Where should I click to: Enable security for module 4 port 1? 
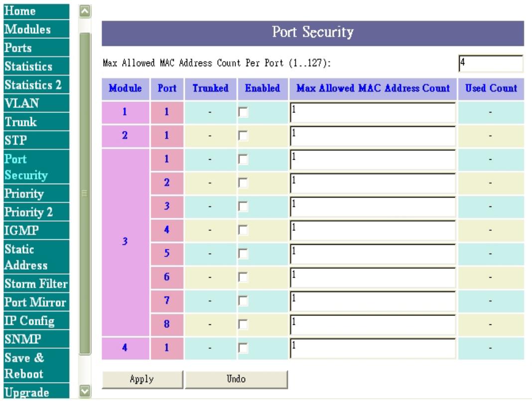tap(243, 348)
